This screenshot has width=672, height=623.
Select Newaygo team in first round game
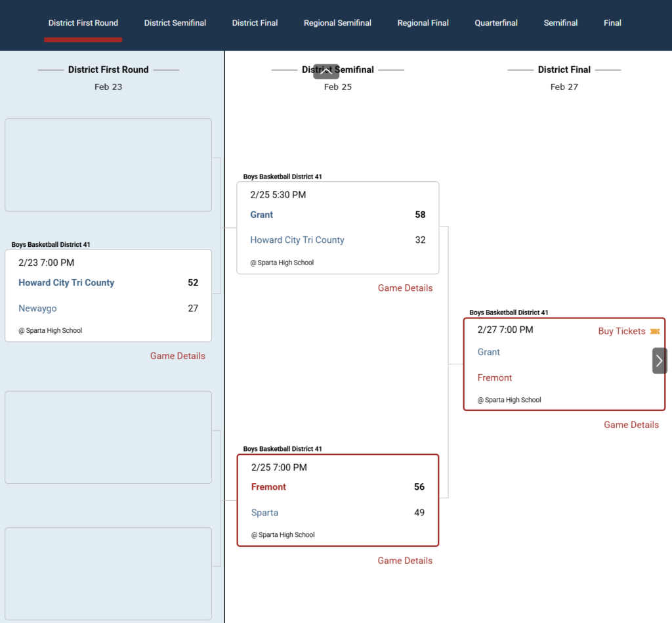37,309
